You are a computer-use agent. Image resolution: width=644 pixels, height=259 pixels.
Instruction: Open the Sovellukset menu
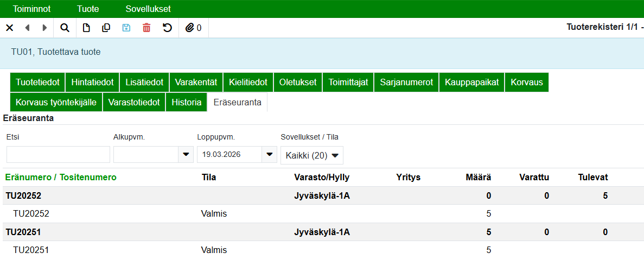pyautogui.click(x=148, y=9)
